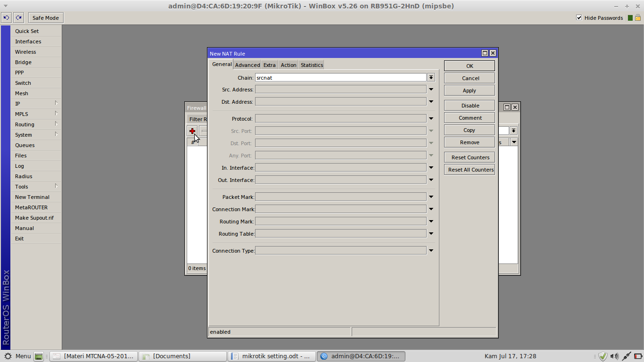Switch to the Action tab
644x362 pixels.
click(289, 65)
